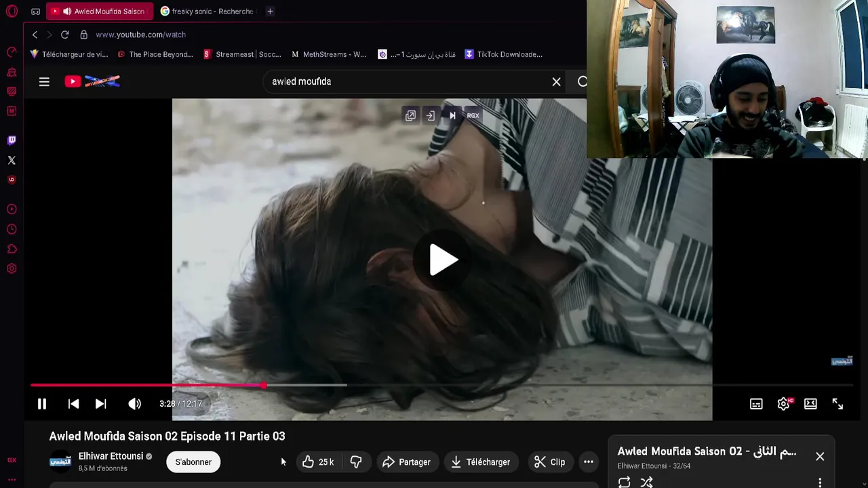Click the overlay skip-forward icon on video
Viewport: 868px width, 488px height.
click(452, 115)
